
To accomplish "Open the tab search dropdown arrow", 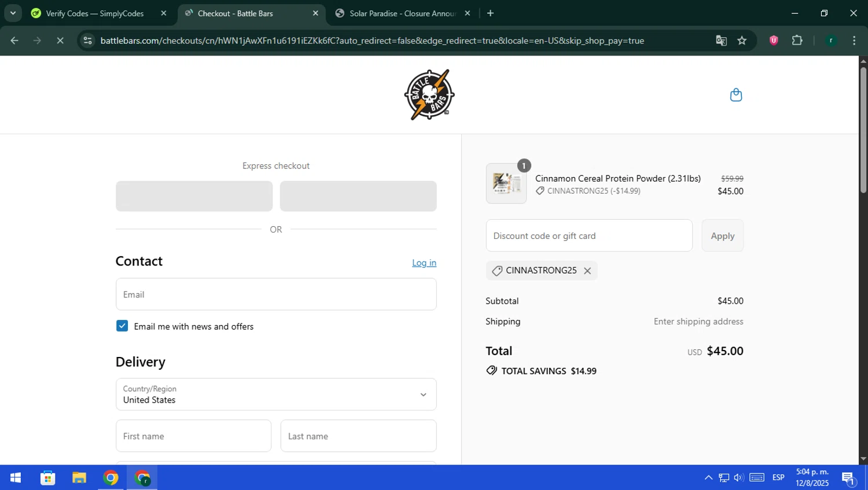I will pyautogui.click(x=13, y=13).
